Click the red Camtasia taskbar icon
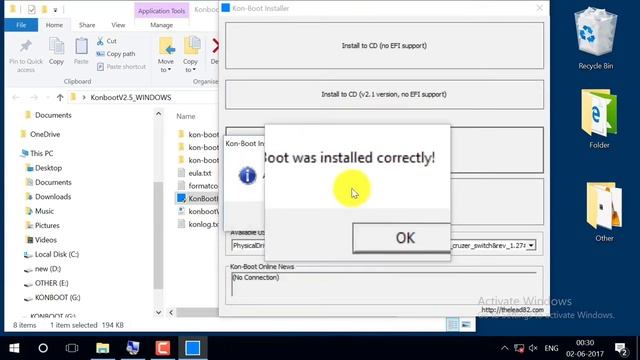Screen dimensions: 640x360 tap(162, 348)
